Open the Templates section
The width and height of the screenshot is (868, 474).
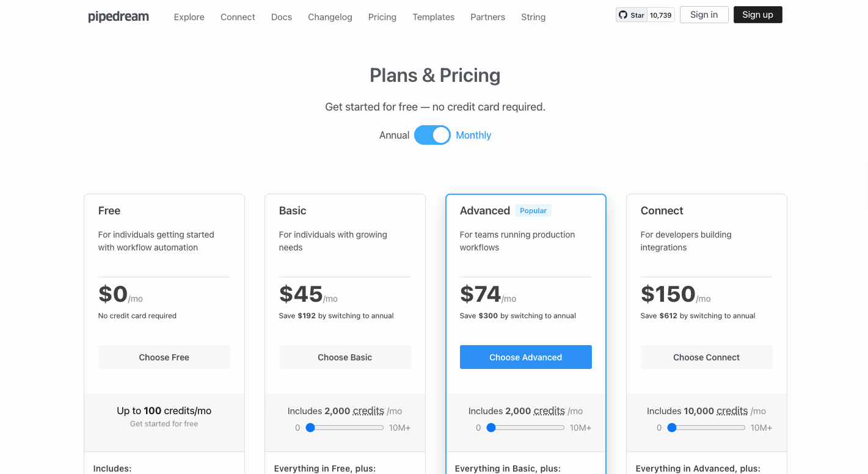[x=433, y=17]
